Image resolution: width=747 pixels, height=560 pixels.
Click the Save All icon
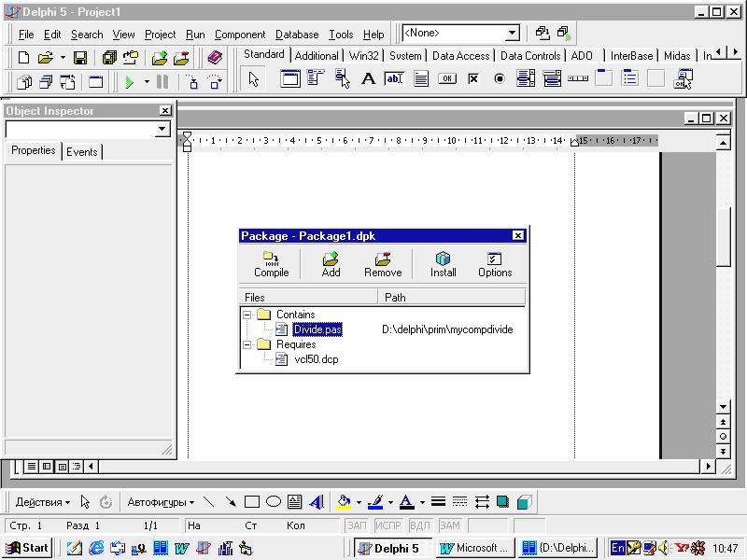109,58
